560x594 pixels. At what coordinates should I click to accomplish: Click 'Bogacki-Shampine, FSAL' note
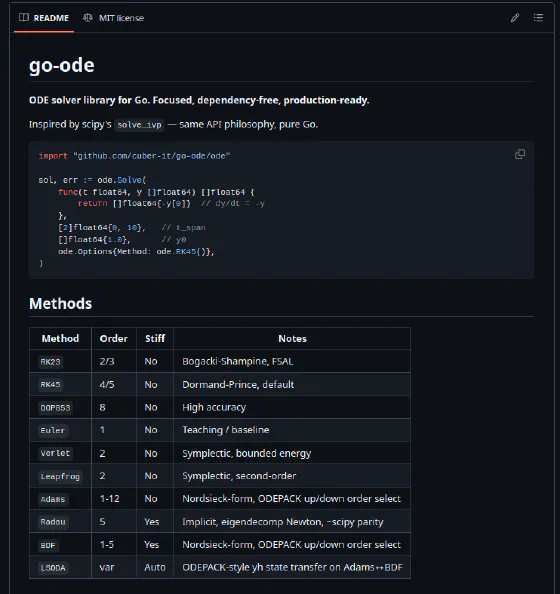coord(238,361)
